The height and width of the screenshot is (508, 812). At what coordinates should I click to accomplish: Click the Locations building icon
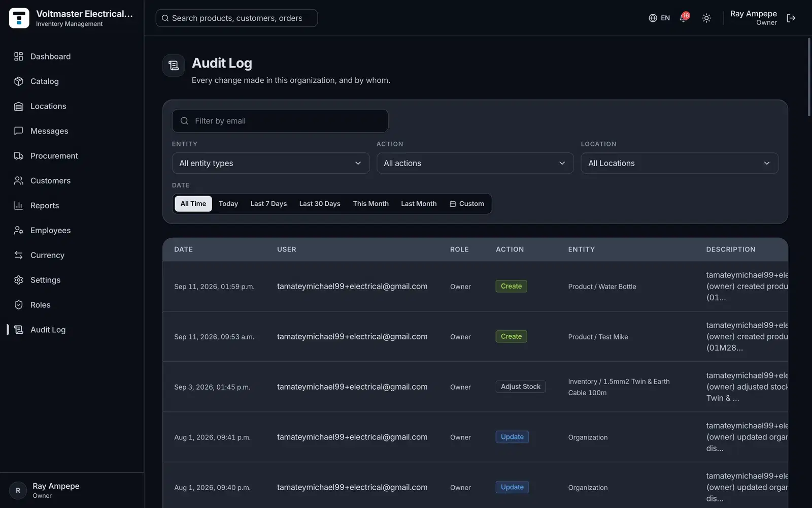click(19, 106)
